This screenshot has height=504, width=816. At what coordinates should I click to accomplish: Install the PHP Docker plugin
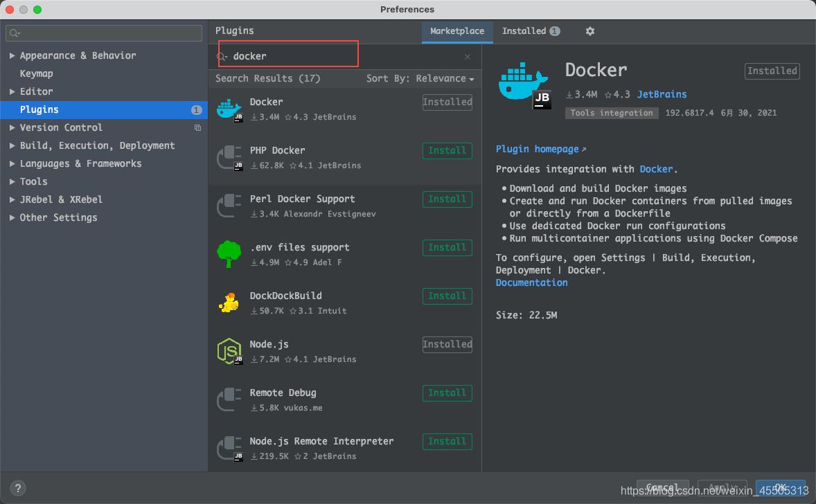447,151
